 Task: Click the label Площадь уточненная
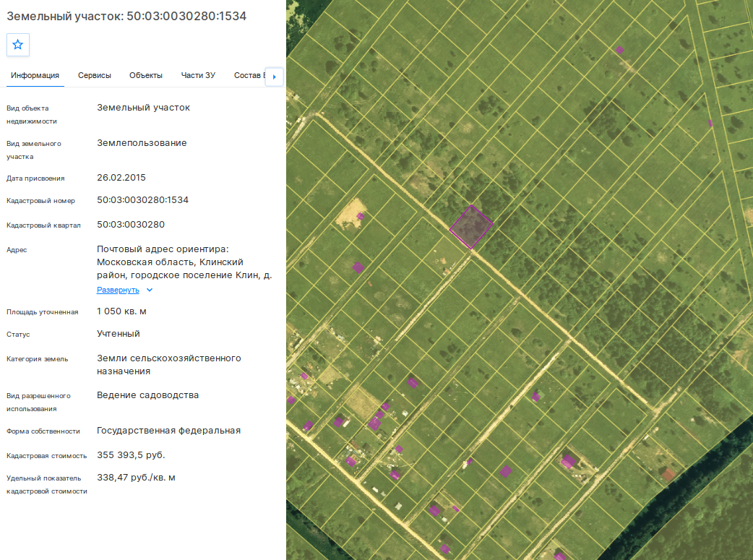42,312
